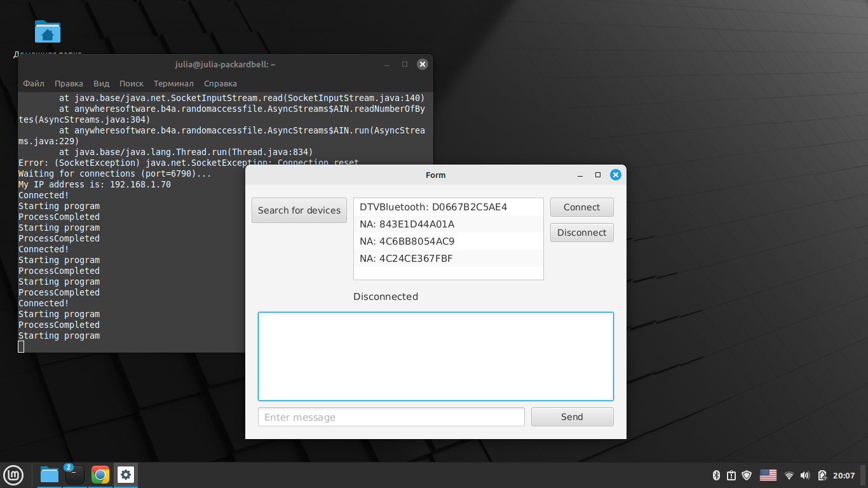Click the Disconnect button

point(581,233)
